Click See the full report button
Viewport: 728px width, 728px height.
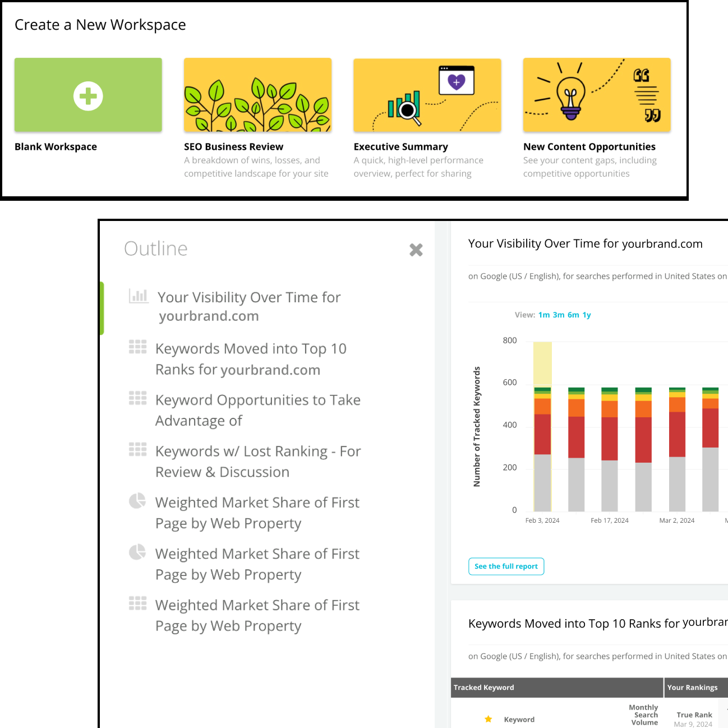tap(506, 566)
